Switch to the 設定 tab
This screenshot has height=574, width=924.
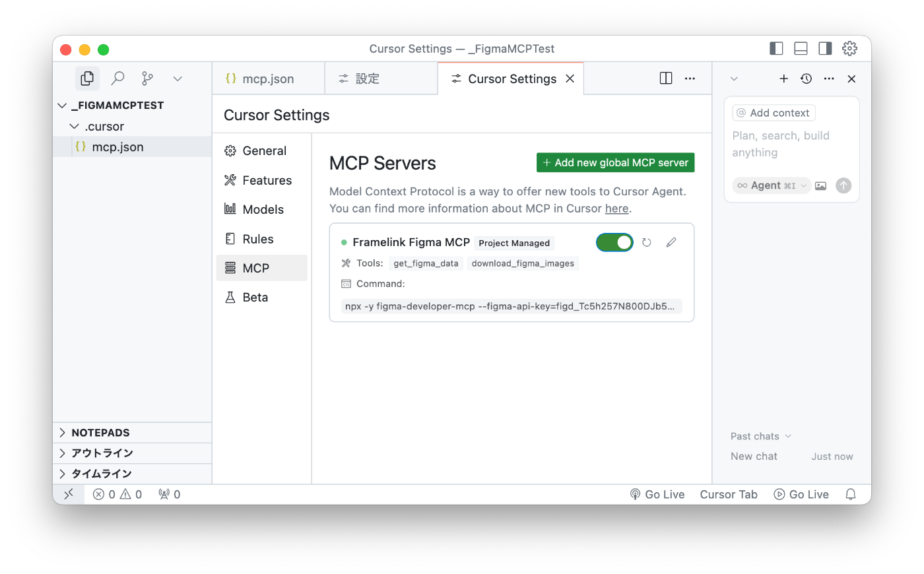(381, 79)
